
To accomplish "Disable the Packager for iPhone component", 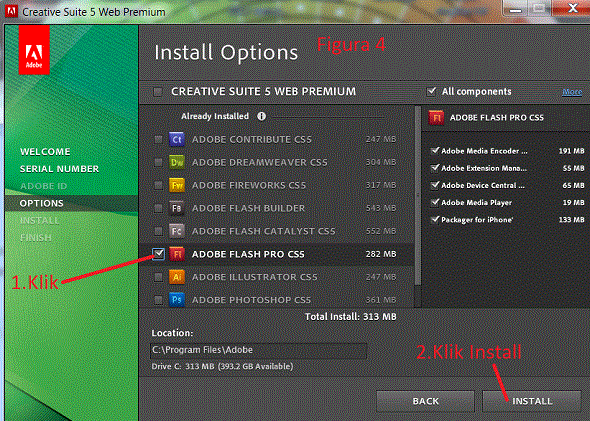I will point(435,220).
